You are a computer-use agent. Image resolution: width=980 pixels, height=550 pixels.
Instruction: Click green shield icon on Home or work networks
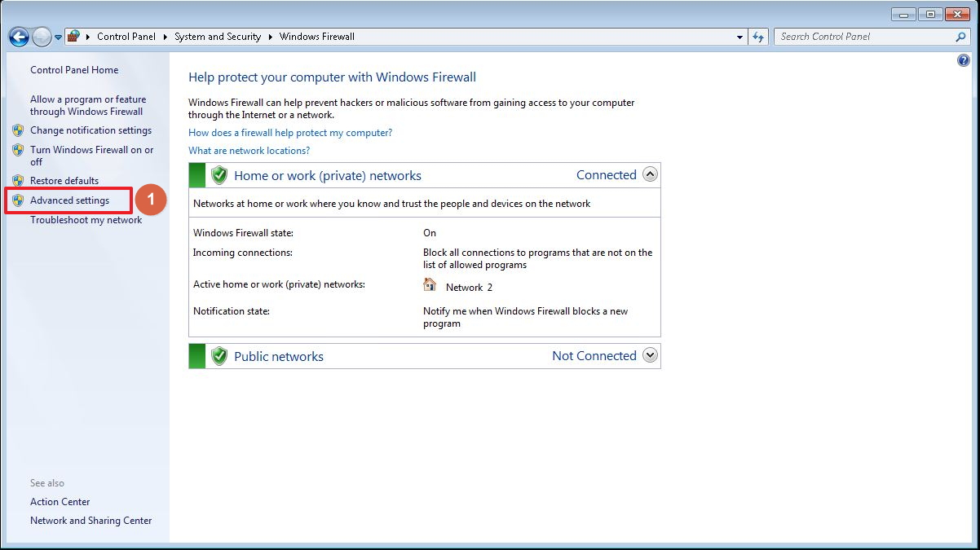[219, 175]
